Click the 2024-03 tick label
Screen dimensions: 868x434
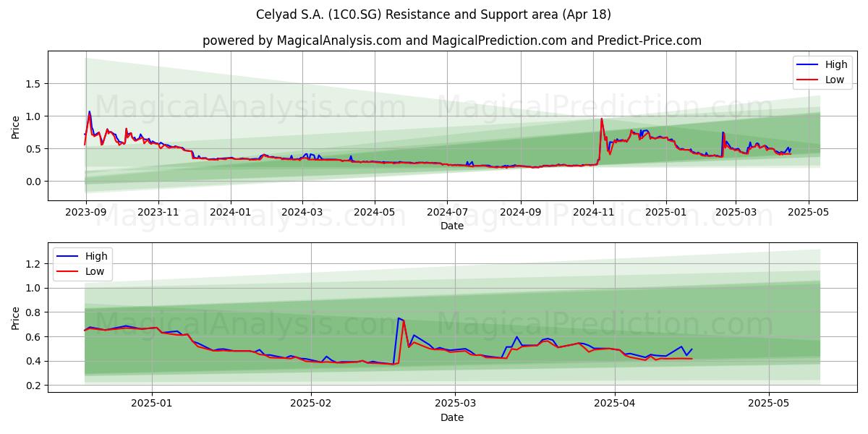(x=302, y=213)
